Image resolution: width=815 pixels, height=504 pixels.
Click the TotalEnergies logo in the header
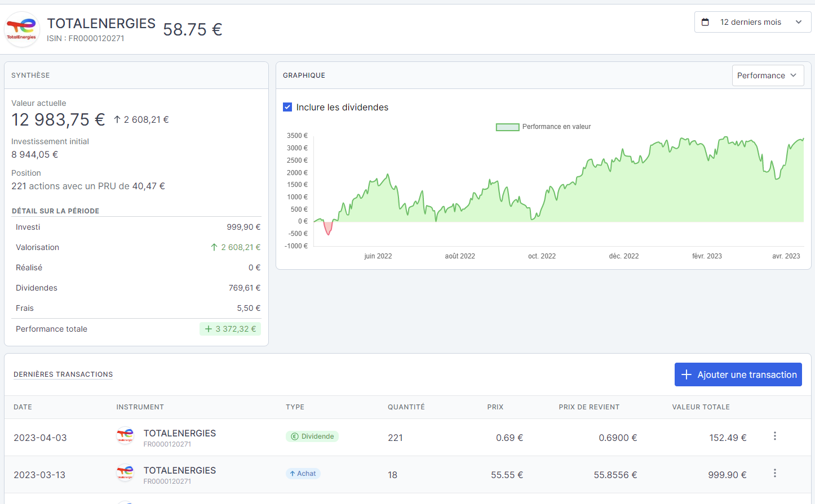[22, 29]
